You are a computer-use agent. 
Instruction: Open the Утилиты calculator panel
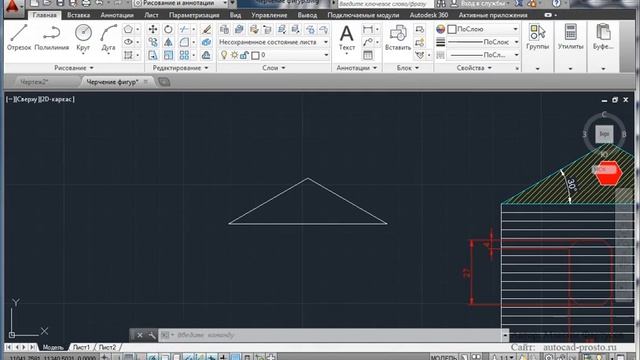[570, 37]
